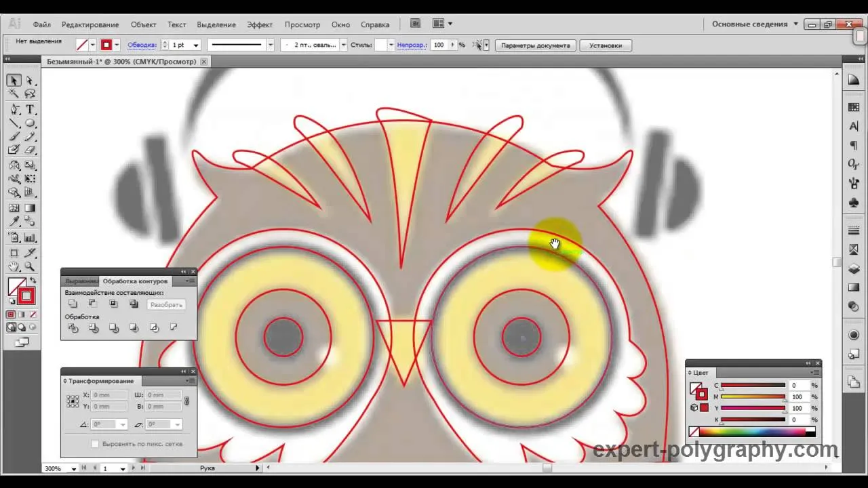Viewport: 868px width, 488px height.
Task: Toggle Gradient mode icon in toolbox
Action: (22, 315)
